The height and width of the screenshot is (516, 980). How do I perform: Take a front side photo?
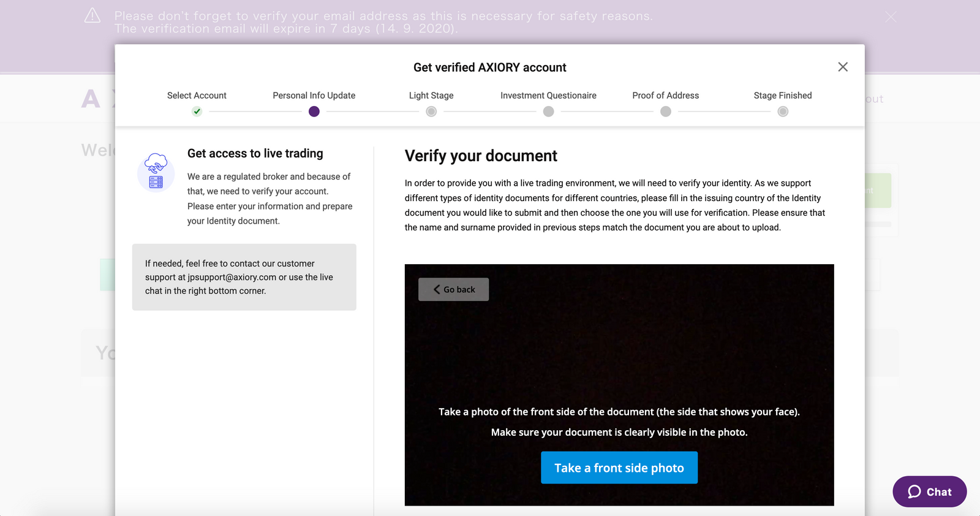pos(619,468)
